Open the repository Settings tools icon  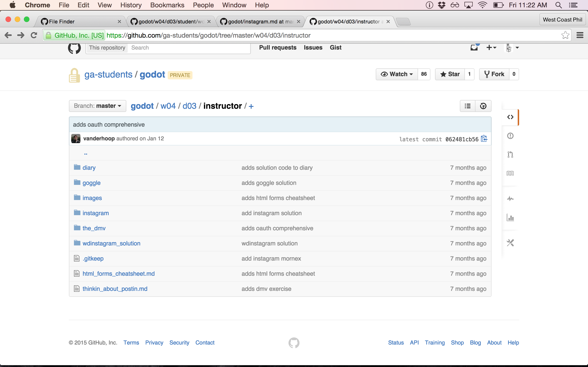click(510, 243)
